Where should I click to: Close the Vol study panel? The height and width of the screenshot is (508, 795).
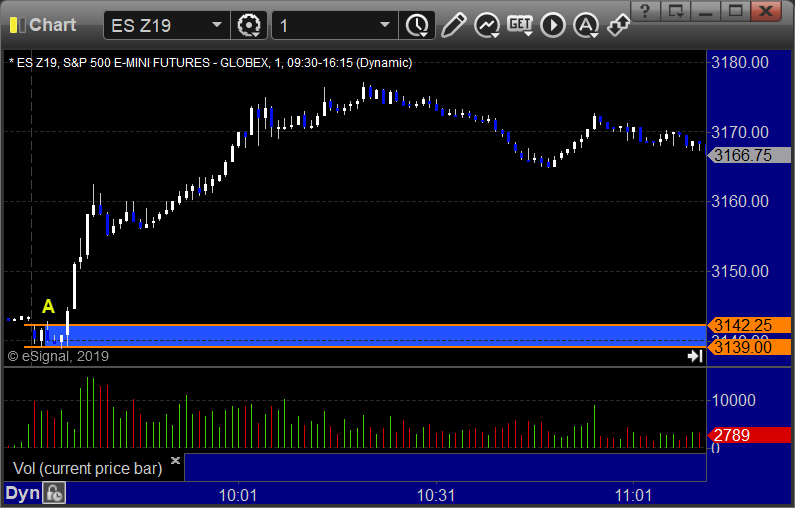[175, 461]
